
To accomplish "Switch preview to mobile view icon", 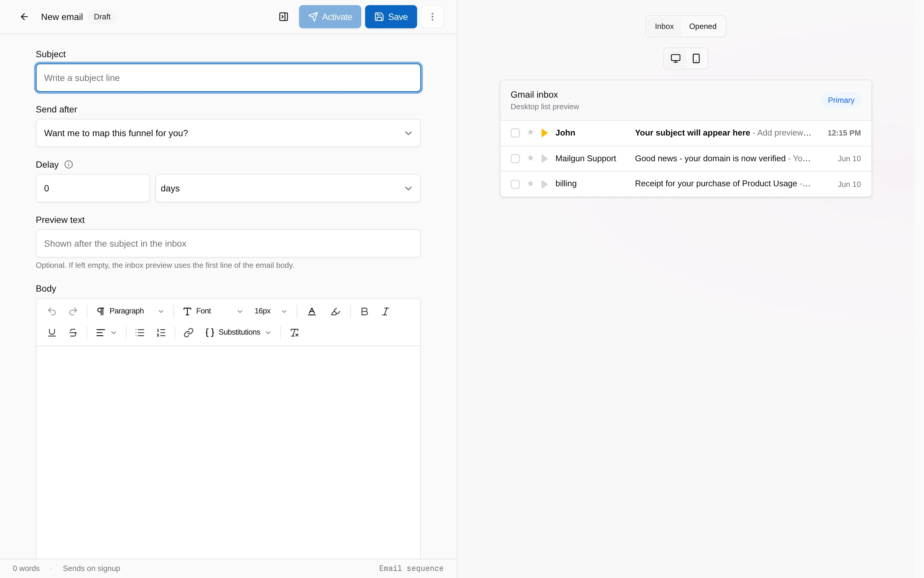I will click(x=696, y=58).
